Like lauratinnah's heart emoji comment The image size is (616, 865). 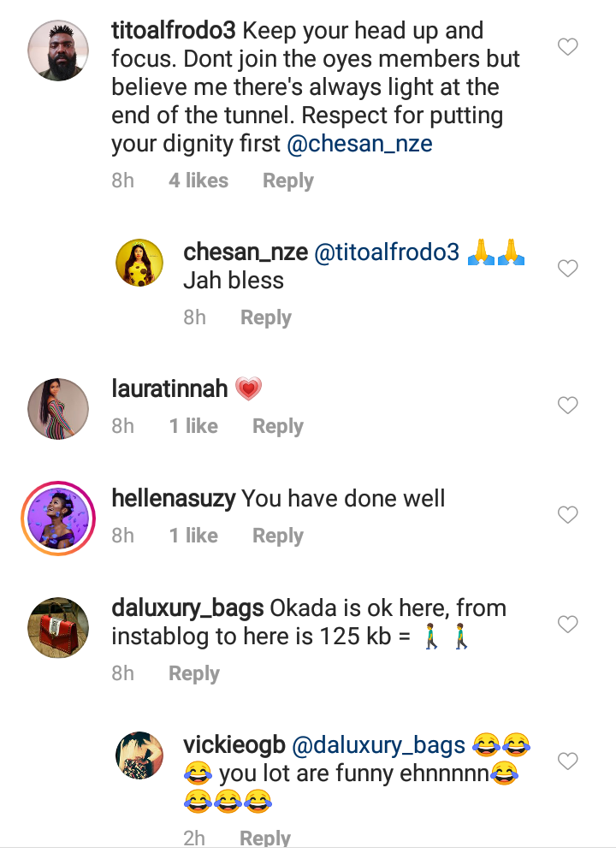point(568,405)
